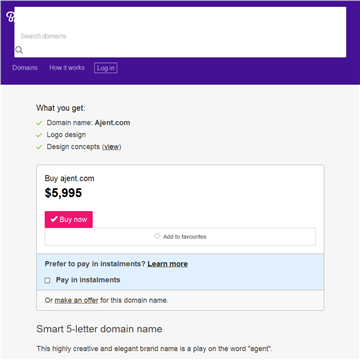The width and height of the screenshot is (360, 360).
Task: Add ajent.com to favourites
Action: tap(180, 237)
